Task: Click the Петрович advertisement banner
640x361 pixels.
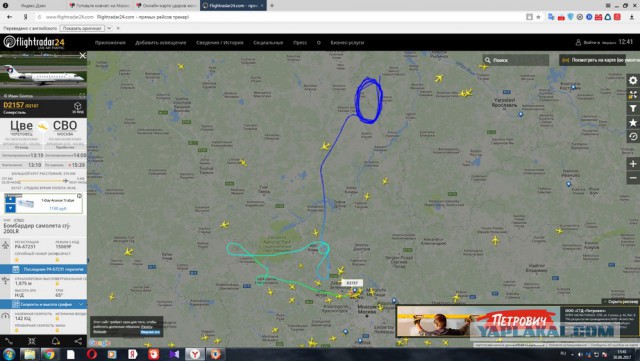Action: tap(518, 322)
